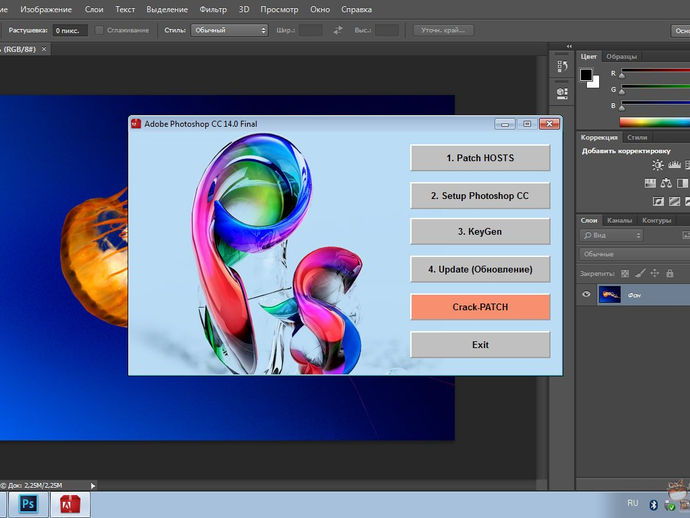
Task: Open the Окно menu
Action: pyautogui.click(x=320, y=9)
